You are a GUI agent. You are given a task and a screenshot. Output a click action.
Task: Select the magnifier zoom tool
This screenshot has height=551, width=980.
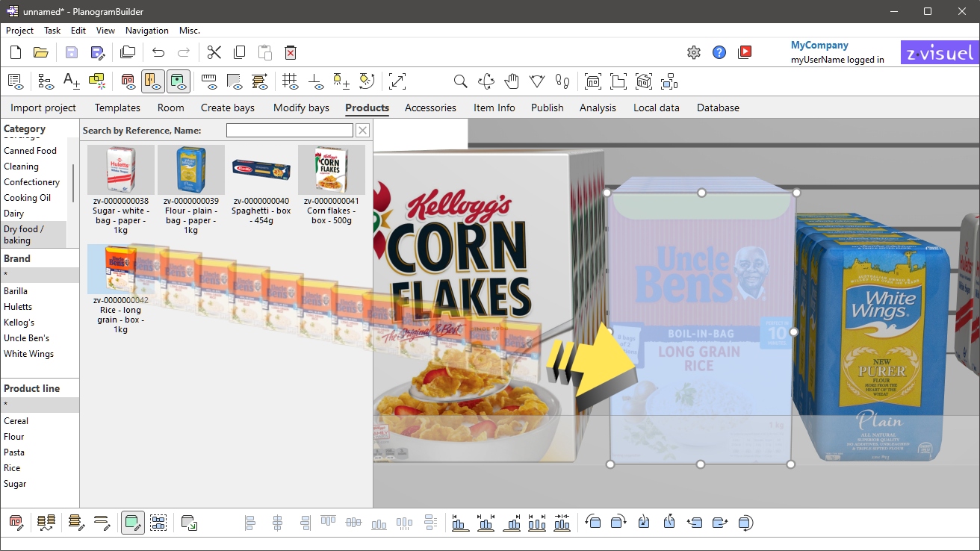(461, 81)
